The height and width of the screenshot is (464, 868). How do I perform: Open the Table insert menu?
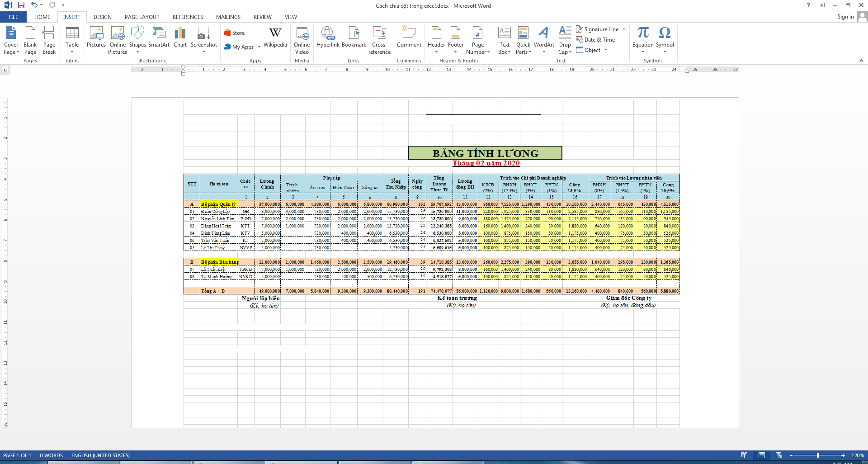(72, 40)
